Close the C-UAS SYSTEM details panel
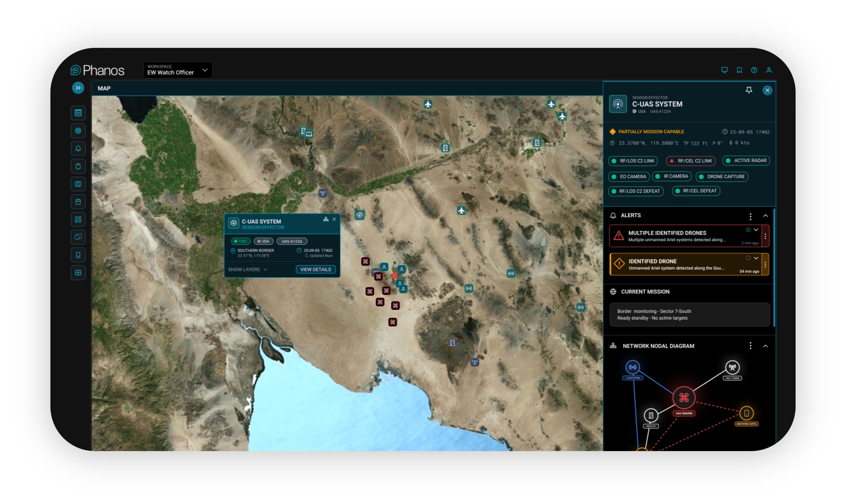Viewport: 846px width, 504px height. (x=767, y=90)
